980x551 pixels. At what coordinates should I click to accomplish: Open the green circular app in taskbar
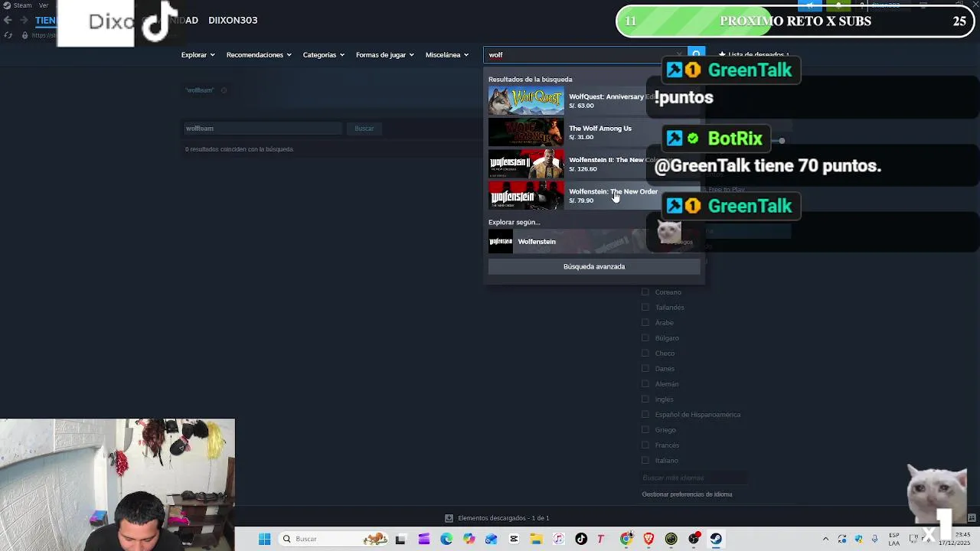tap(671, 539)
